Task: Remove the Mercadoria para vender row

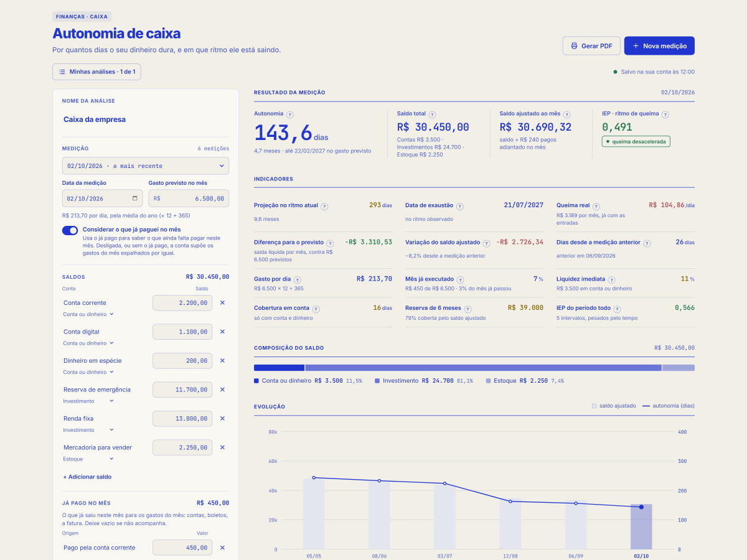Action: click(222, 447)
